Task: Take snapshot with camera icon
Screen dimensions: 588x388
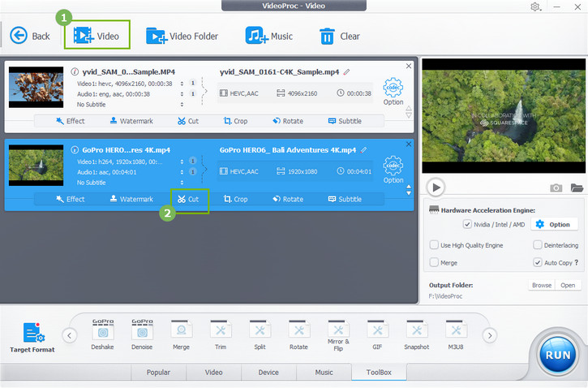Action: point(556,188)
